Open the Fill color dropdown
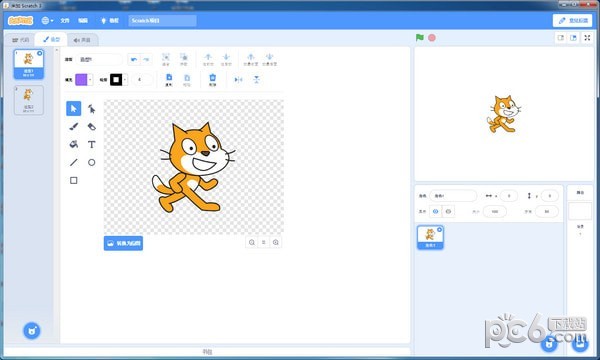The height and width of the screenshot is (360, 600). point(90,80)
